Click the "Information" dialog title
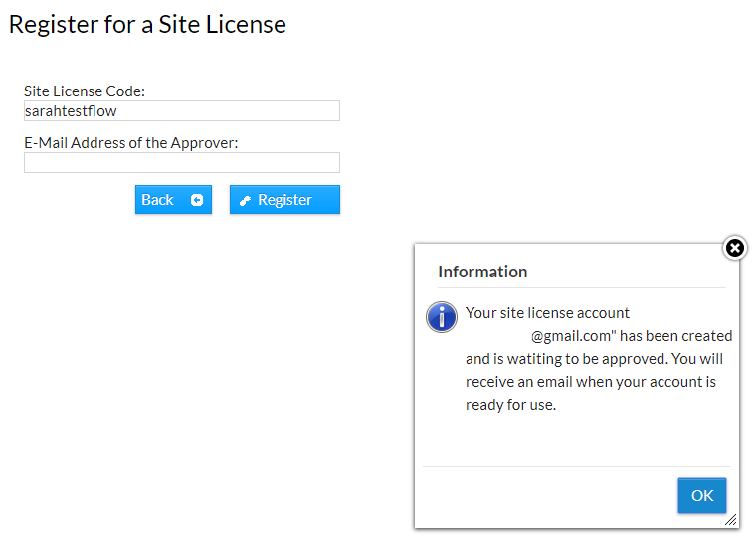The image size is (756, 549). click(x=482, y=272)
